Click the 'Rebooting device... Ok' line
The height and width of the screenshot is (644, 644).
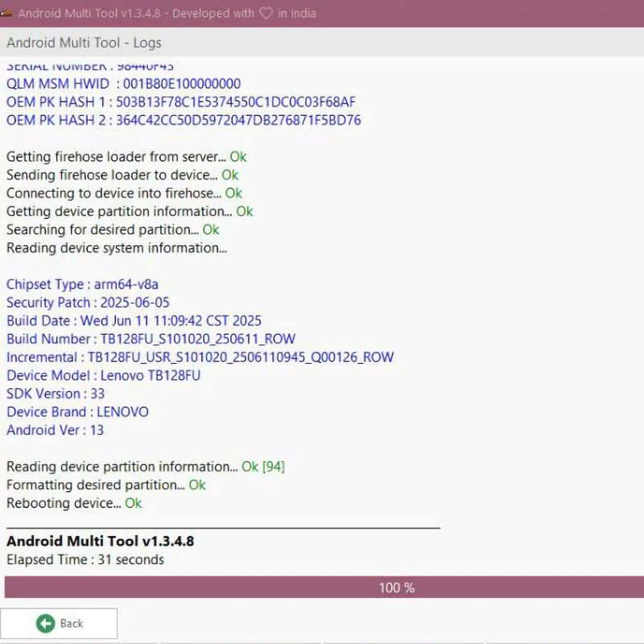tap(74, 503)
